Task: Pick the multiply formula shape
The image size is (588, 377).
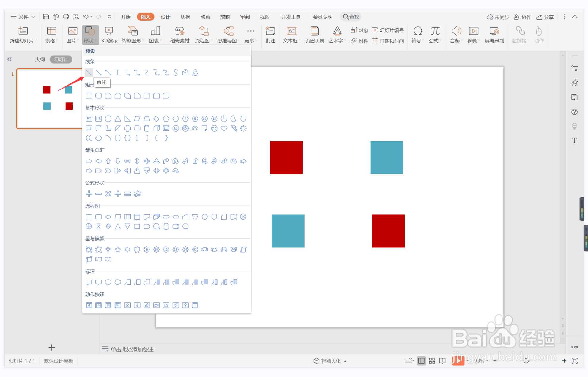Action: (108, 194)
